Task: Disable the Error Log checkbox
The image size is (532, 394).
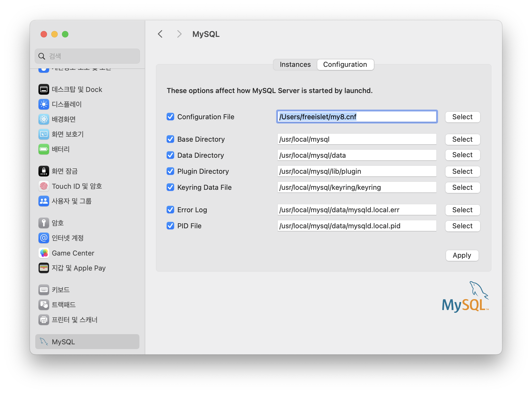Action: click(x=170, y=210)
